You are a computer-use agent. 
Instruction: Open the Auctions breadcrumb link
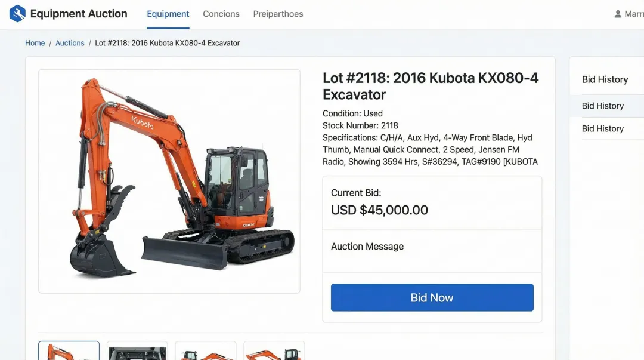click(x=70, y=43)
